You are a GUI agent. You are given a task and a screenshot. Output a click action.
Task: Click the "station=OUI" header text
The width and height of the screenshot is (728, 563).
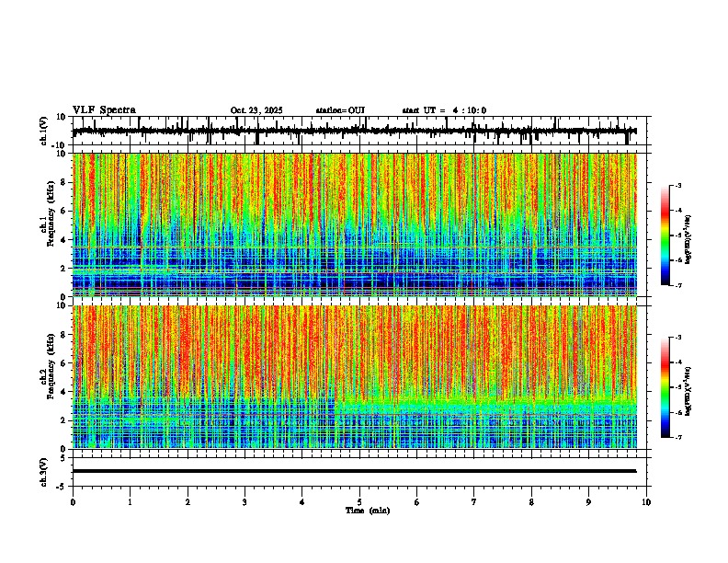tap(340, 110)
